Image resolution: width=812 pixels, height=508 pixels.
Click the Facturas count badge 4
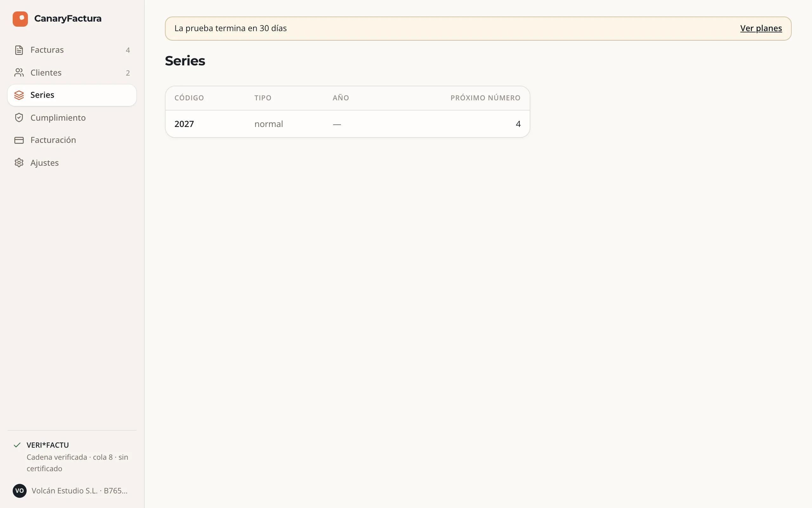point(128,50)
